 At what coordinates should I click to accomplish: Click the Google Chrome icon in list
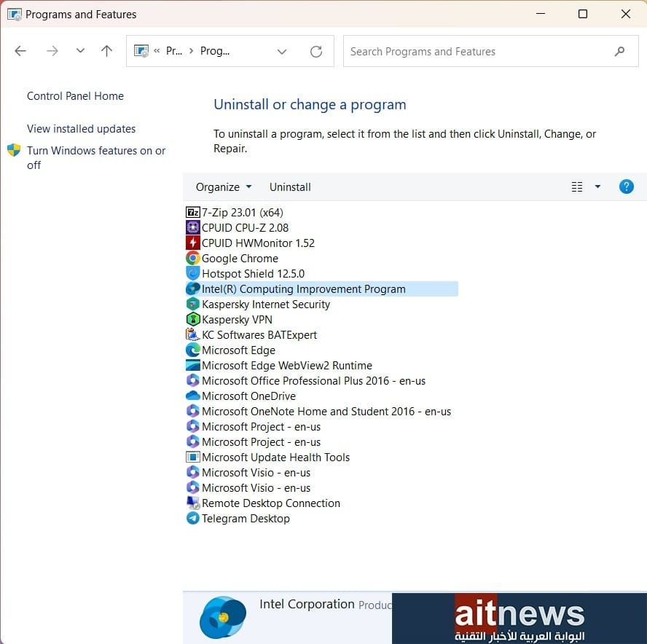point(193,259)
